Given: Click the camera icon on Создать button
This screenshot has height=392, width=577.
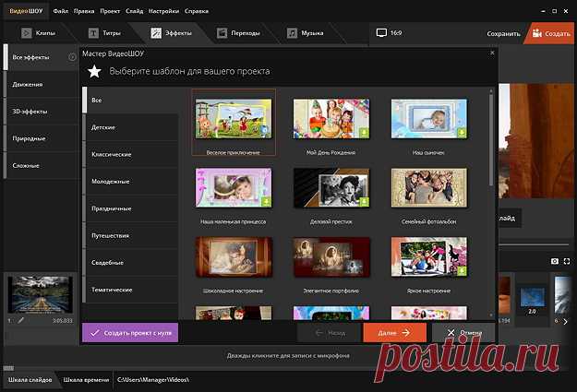Looking at the screenshot, I should (x=537, y=33).
